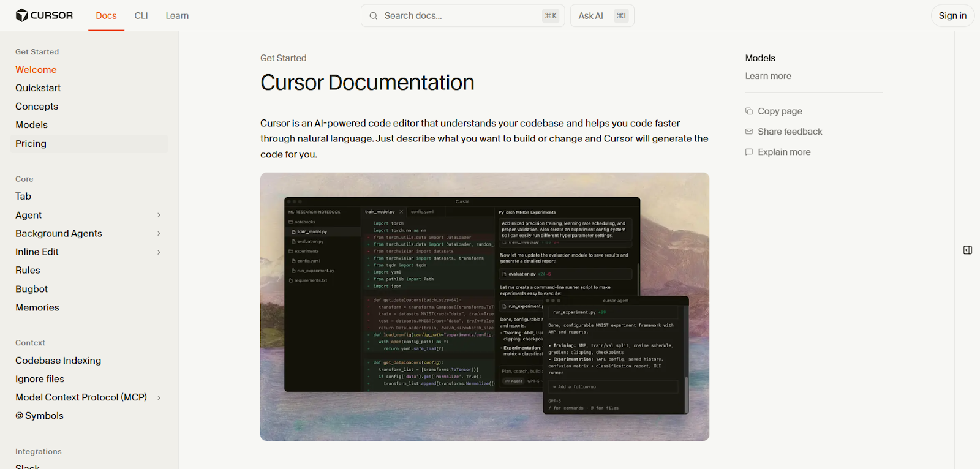This screenshot has width=980, height=469.
Task: Click the Sign in button
Action: click(x=952, y=16)
